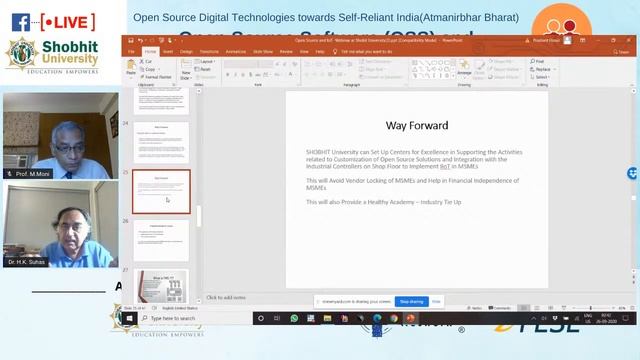Click the Way Forward slide title

pyautogui.click(x=417, y=125)
